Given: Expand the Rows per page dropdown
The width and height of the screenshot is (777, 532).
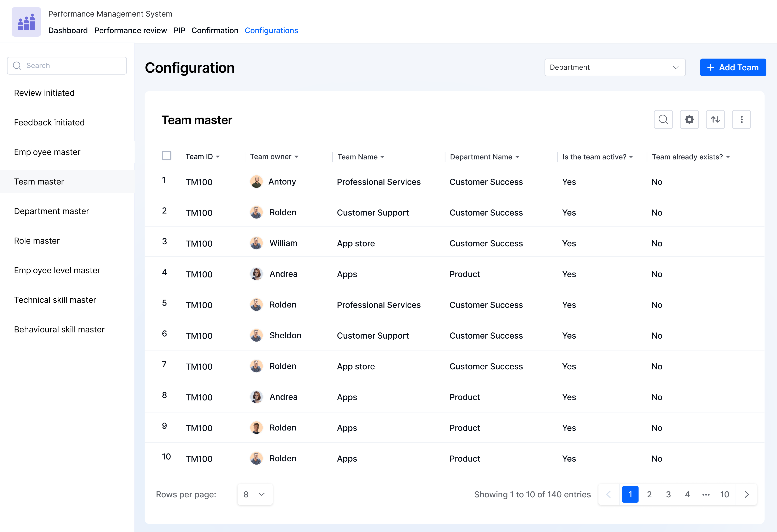Looking at the screenshot, I should 255,494.
